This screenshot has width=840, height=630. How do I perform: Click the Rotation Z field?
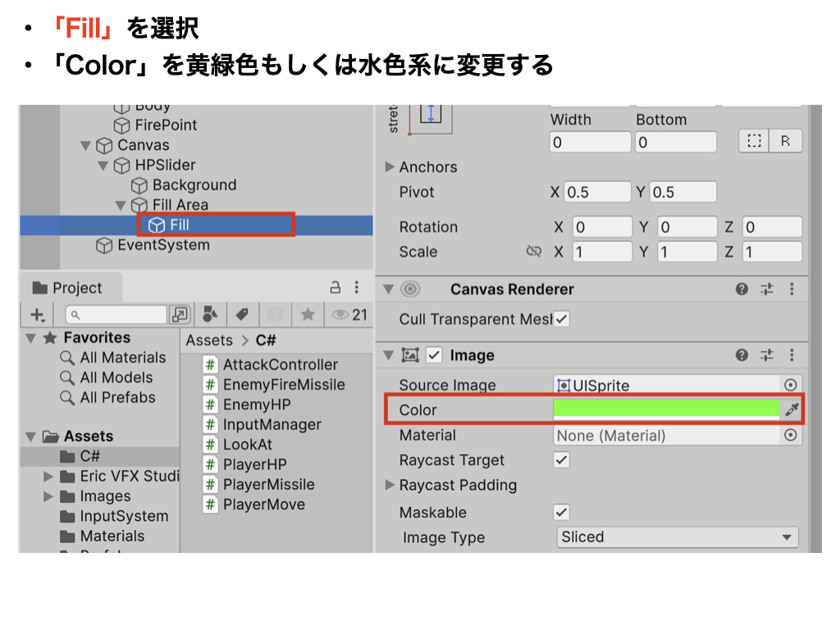(772, 227)
